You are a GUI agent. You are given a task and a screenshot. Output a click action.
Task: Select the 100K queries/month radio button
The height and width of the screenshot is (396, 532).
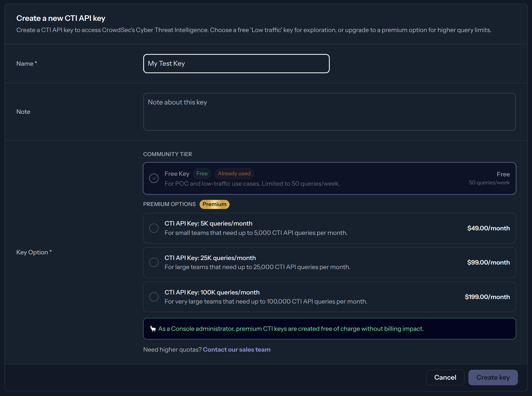154,297
